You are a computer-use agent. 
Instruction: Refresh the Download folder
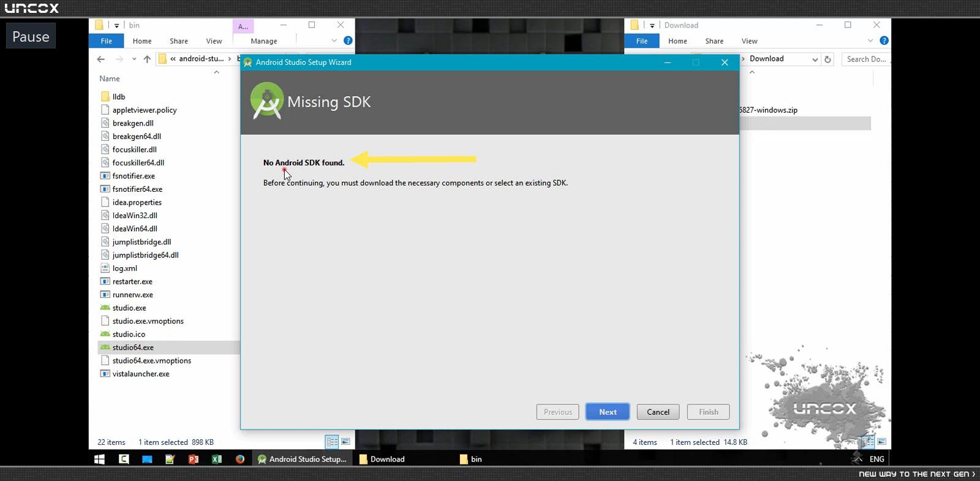coord(828,59)
